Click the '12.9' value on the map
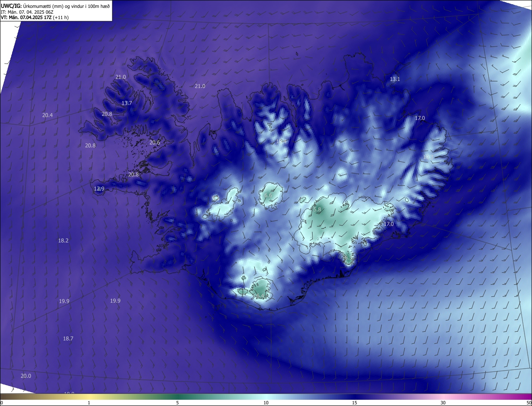The image size is (532, 406). pyautogui.click(x=99, y=188)
